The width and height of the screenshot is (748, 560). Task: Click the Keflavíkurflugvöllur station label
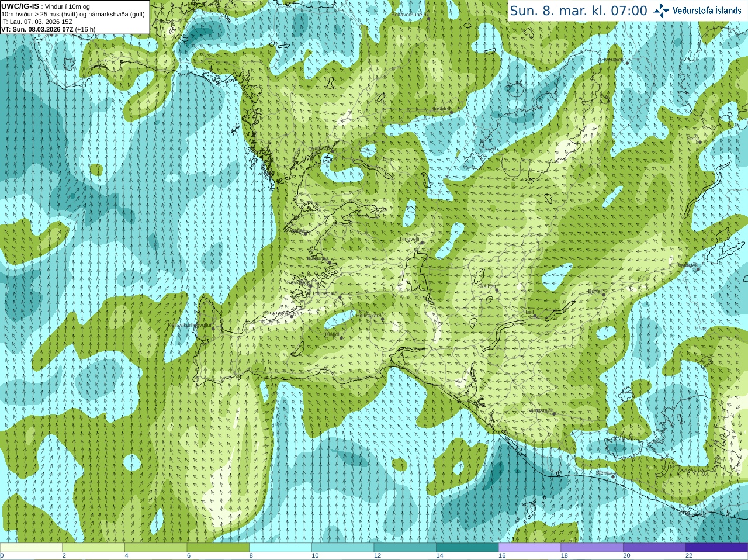[x=190, y=324]
